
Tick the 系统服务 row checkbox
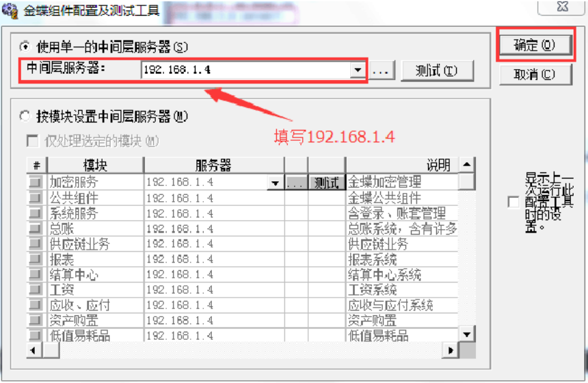coord(36,213)
